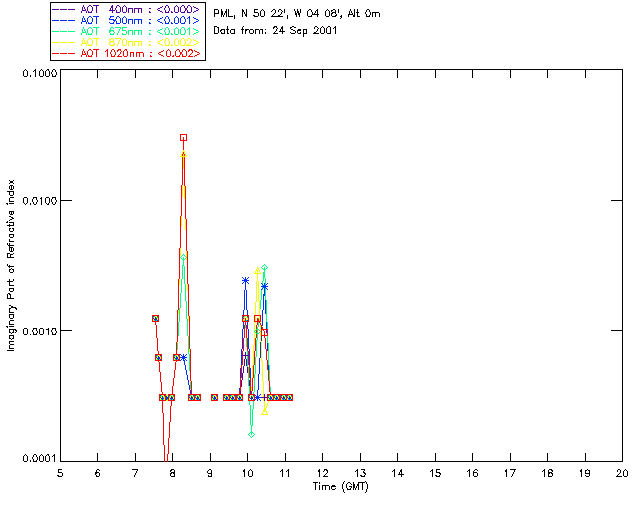
Task: Click x-axis tick label 8
Action: [173, 473]
